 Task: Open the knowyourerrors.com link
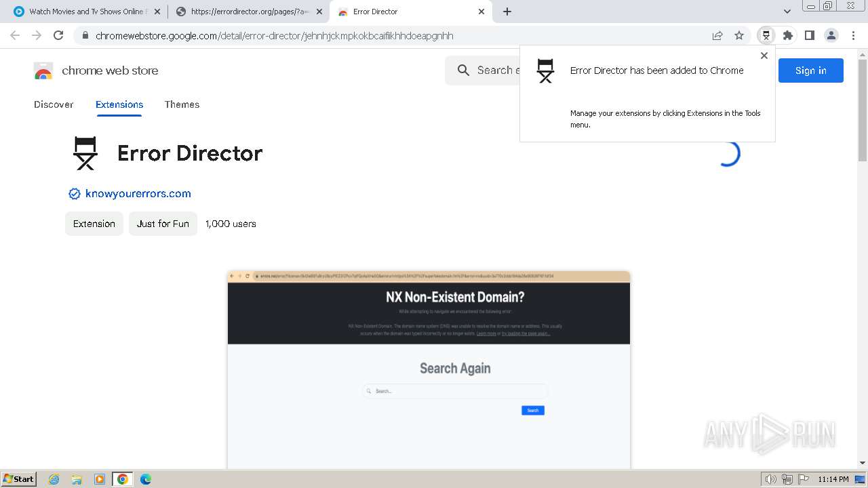coord(138,194)
